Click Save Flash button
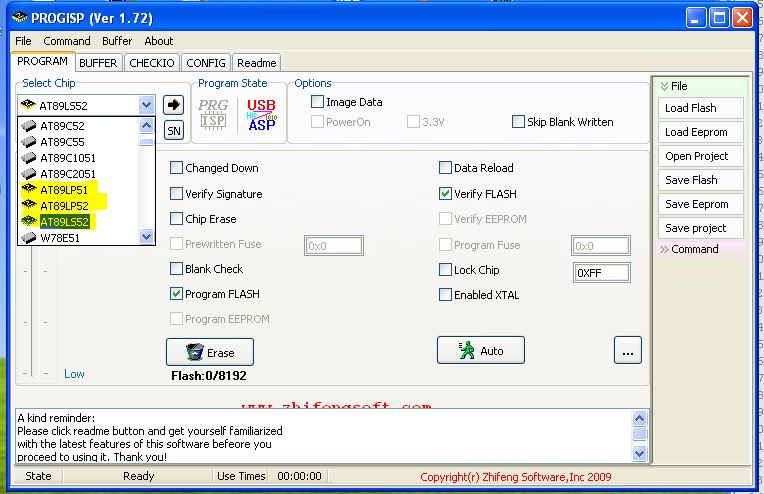This screenshot has height=494, width=764. [701, 180]
